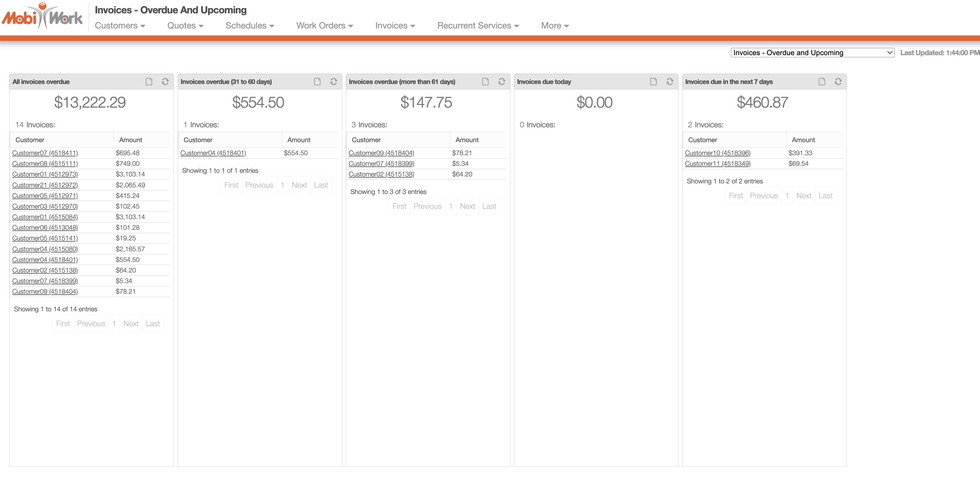Open the dashboard selector dropdown
This screenshot has width=980, height=482.
(x=812, y=53)
